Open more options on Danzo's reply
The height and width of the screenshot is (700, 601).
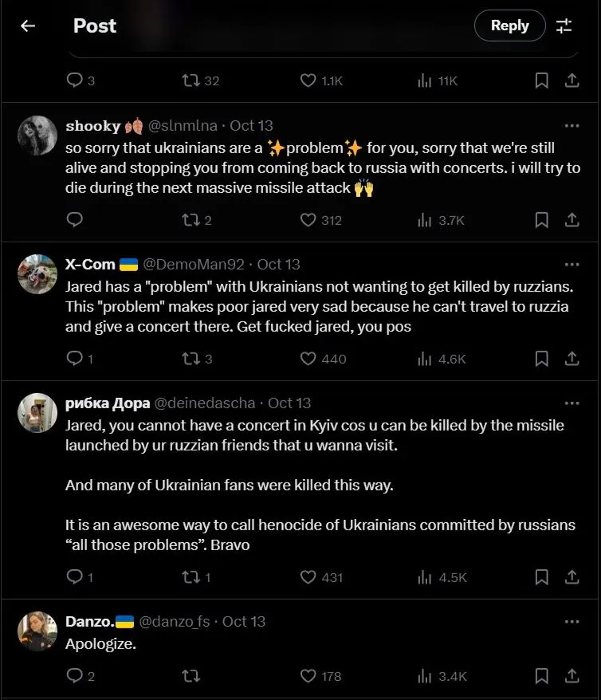click(x=572, y=621)
